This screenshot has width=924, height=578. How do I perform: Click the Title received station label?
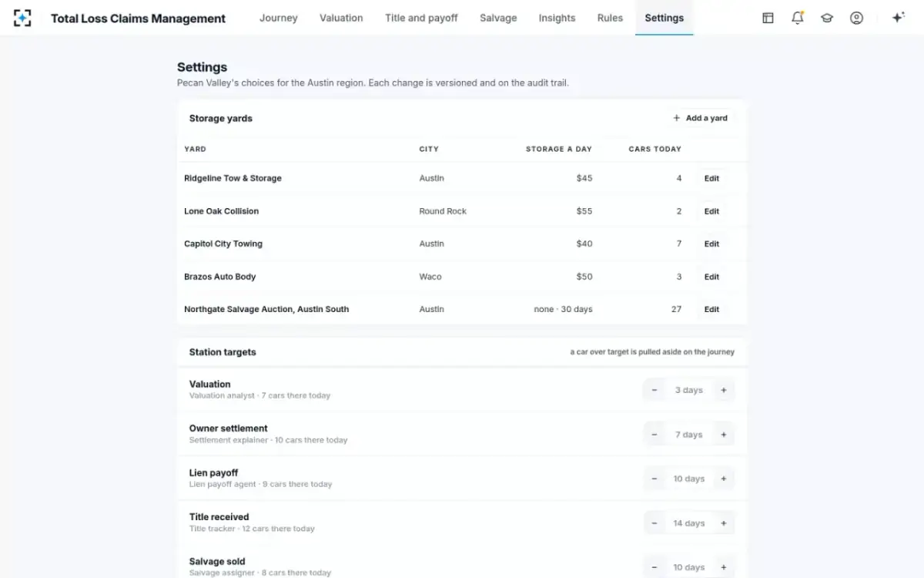coord(219,517)
